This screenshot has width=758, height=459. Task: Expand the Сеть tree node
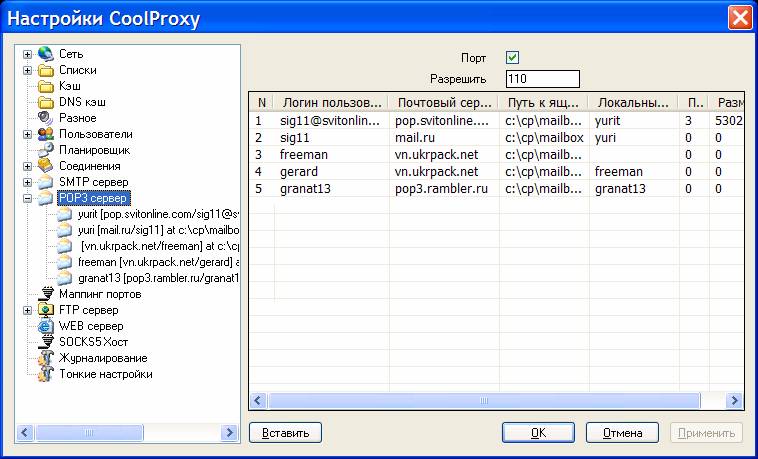(28, 54)
